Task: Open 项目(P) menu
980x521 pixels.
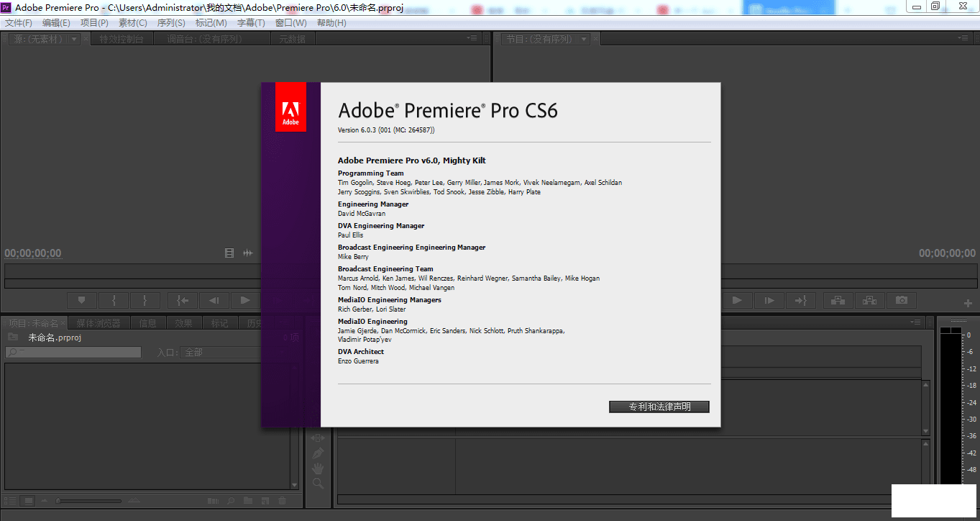Action: (x=94, y=23)
